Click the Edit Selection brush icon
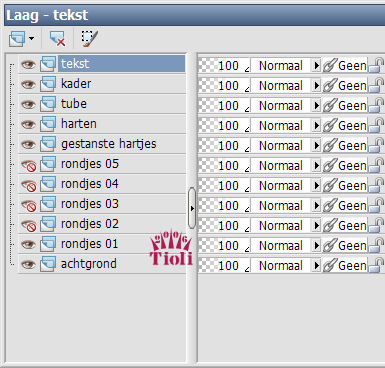The width and height of the screenshot is (385, 368). (x=89, y=39)
